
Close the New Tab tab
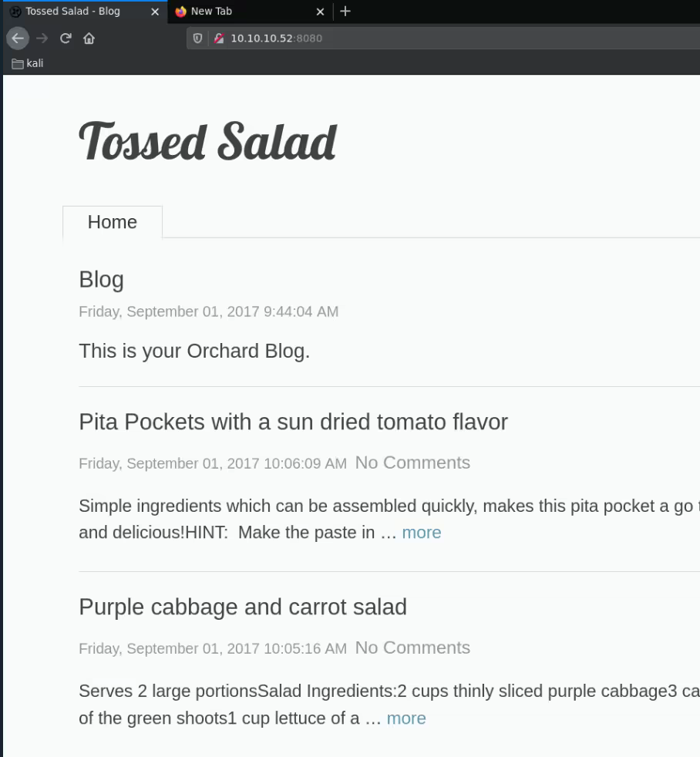point(320,12)
